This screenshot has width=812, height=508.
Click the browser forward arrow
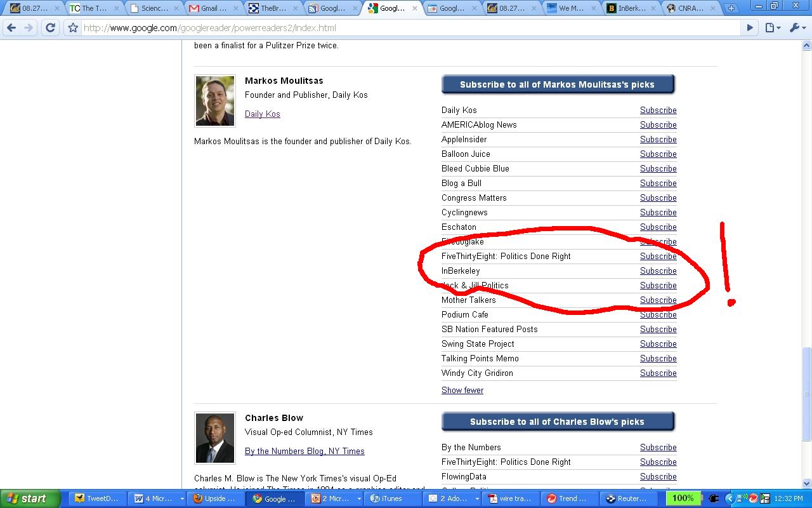coord(29,28)
